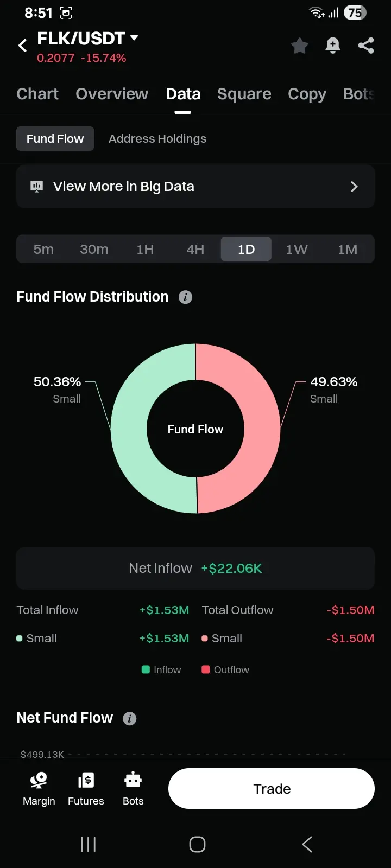
Task: Tap the back arrow beside FLK/USDT
Action: point(23,46)
